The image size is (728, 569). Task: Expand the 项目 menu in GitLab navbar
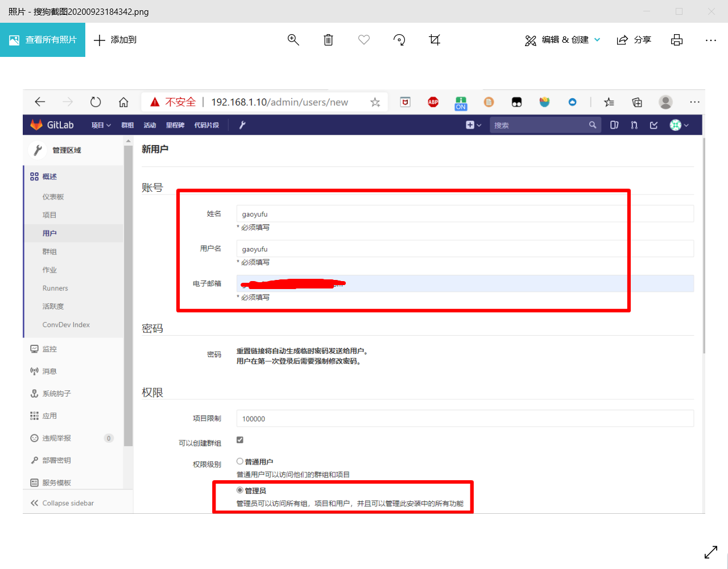coord(101,125)
